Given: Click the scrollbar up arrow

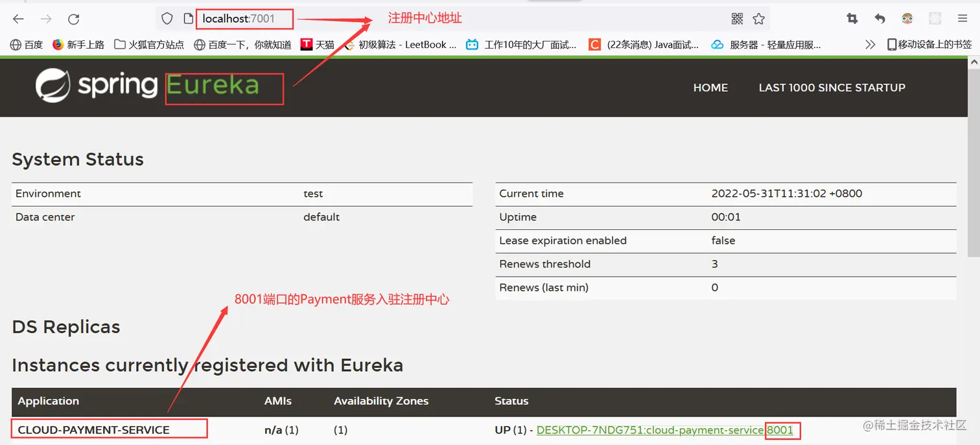Looking at the screenshot, I should 973,63.
